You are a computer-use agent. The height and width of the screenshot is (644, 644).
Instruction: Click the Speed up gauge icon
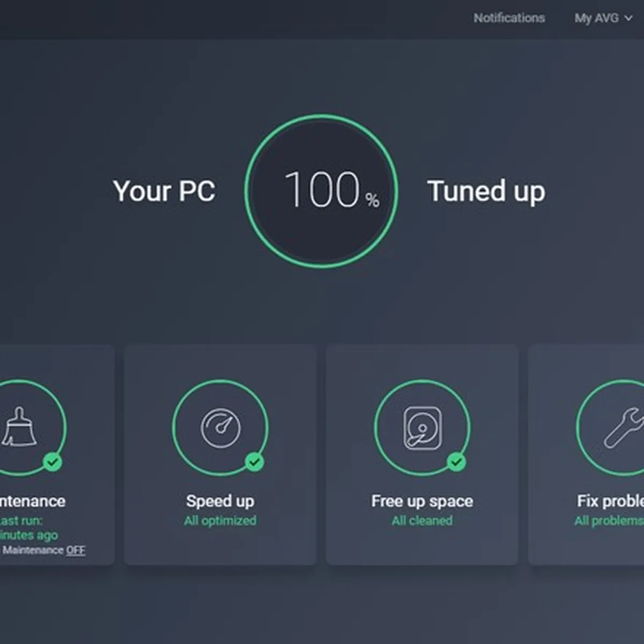[x=221, y=428]
